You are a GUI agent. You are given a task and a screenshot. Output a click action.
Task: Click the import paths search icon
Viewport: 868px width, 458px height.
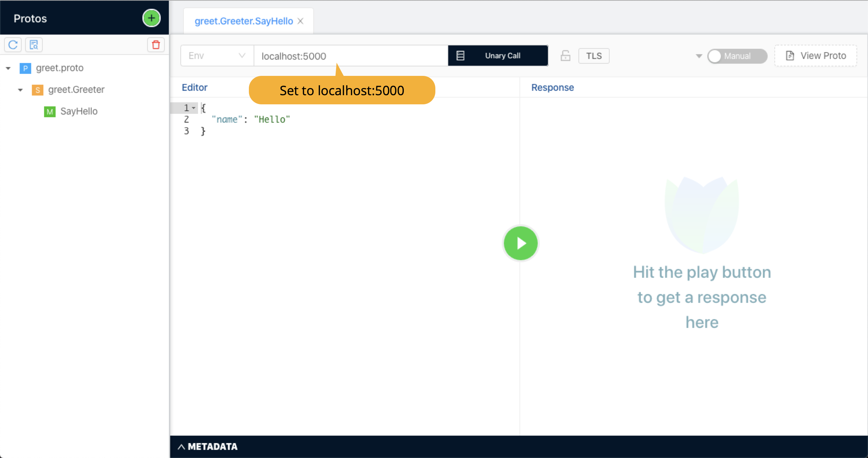(x=34, y=45)
